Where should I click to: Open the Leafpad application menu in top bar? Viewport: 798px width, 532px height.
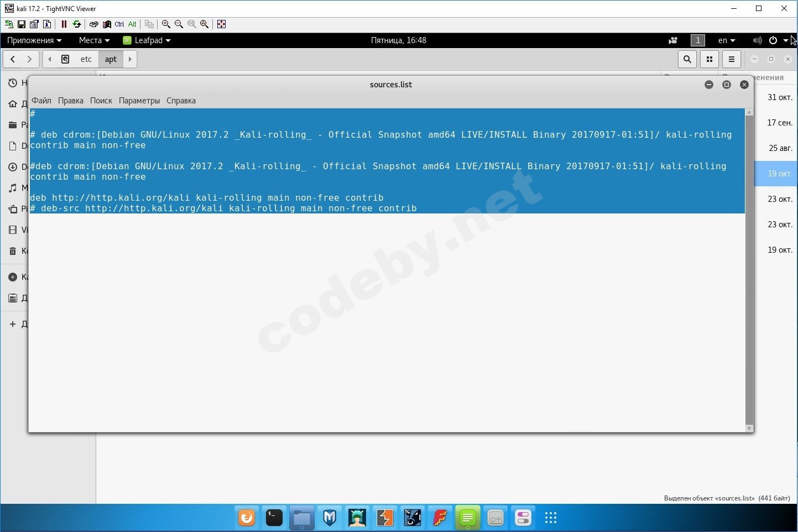(x=147, y=40)
